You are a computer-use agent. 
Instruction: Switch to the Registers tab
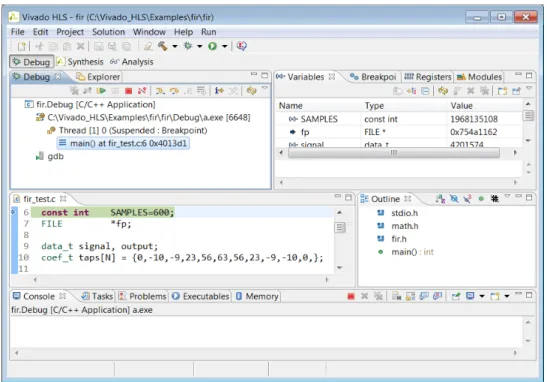point(428,77)
